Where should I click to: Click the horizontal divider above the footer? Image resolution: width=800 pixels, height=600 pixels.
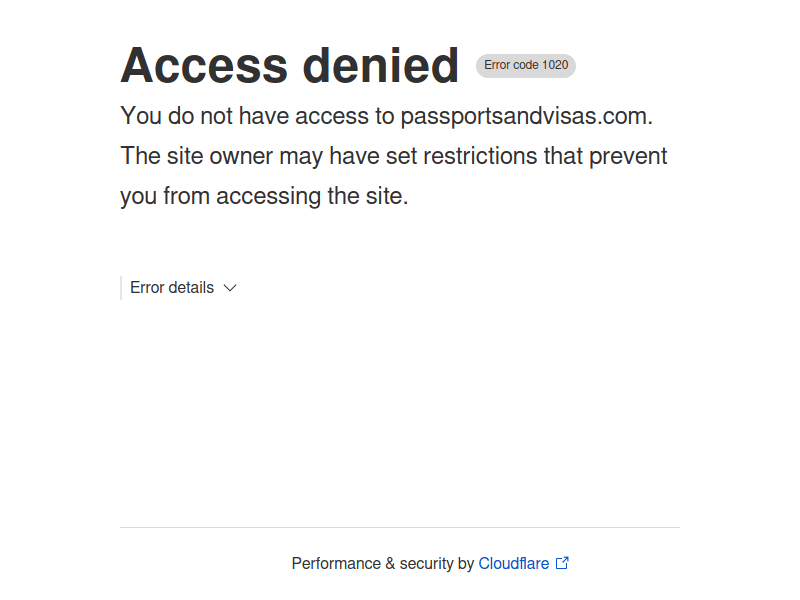click(x=400, y=527)
